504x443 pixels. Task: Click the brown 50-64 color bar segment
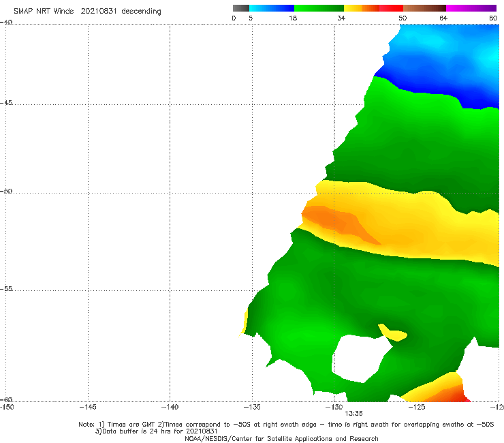click(424, 8)
